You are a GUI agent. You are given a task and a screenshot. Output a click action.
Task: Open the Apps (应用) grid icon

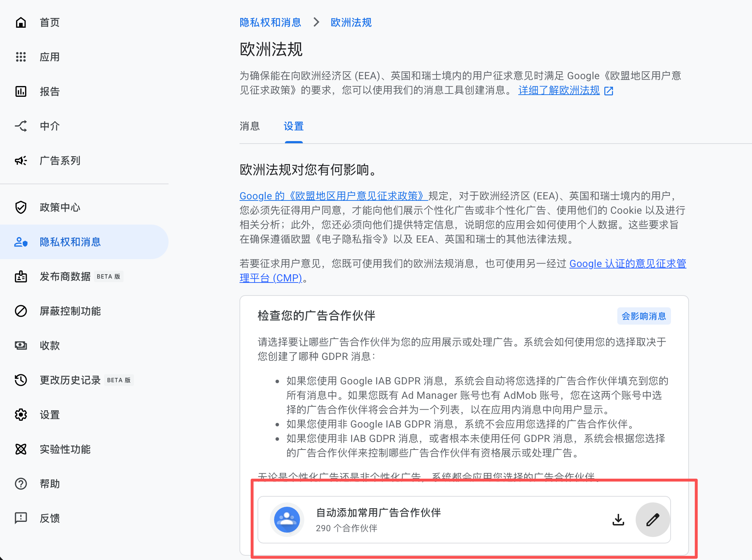tap(21, 57)
